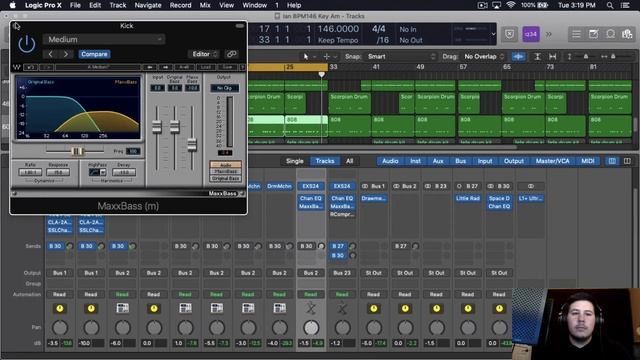Open the Drag No Overlap dropdown

pyautogui.click(x=484, y=57)
